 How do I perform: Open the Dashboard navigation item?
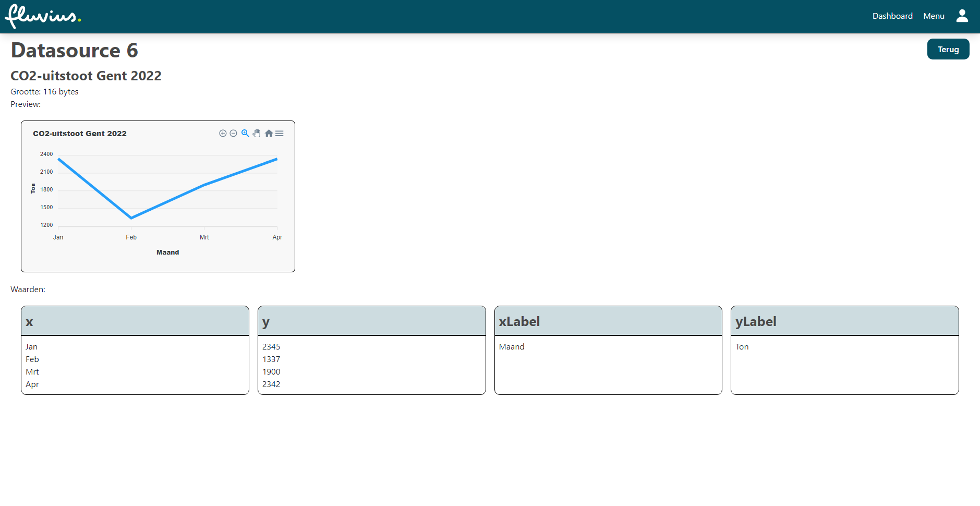892,16
